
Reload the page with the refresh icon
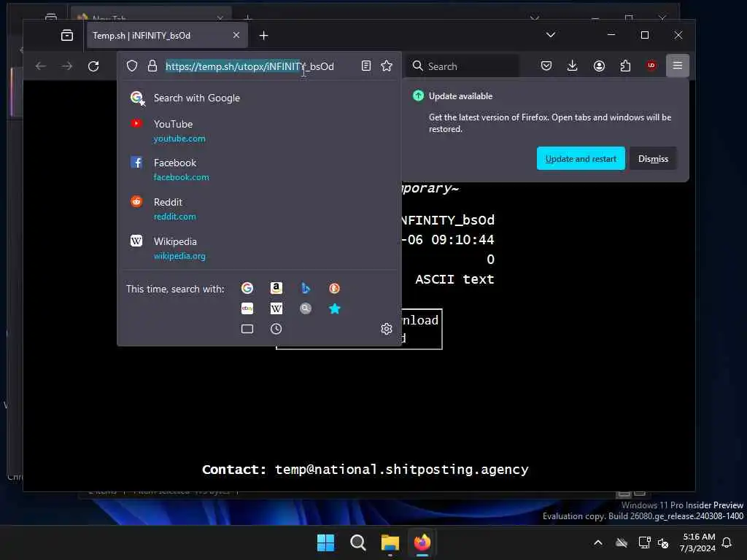click(93, 66)
